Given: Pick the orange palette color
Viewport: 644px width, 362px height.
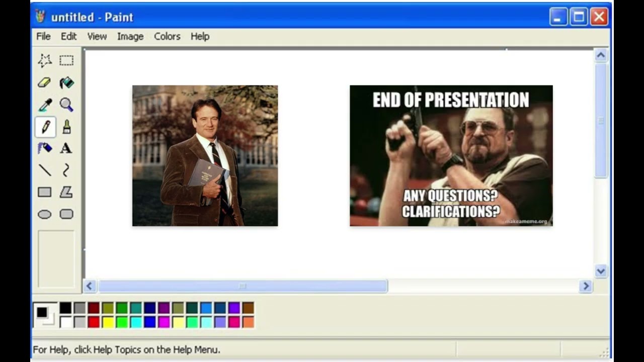Looking at the screenshot, I should [x=248, y=322].
